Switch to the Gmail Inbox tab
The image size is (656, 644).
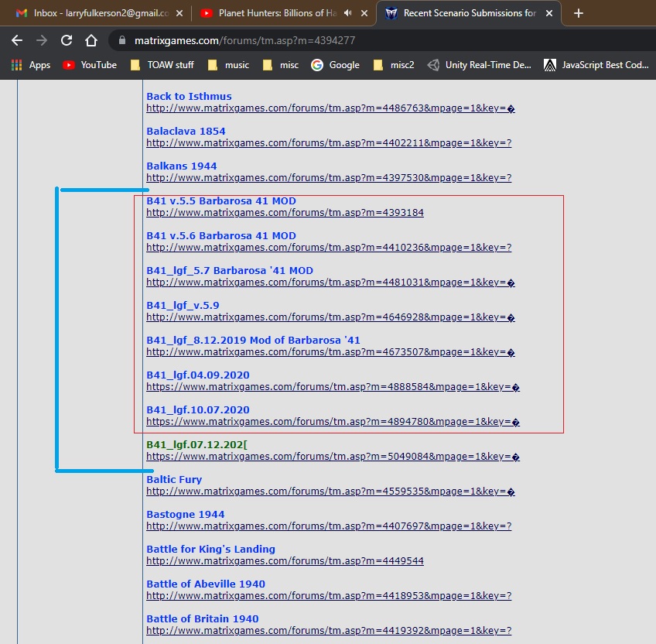[x=94, y=13]
